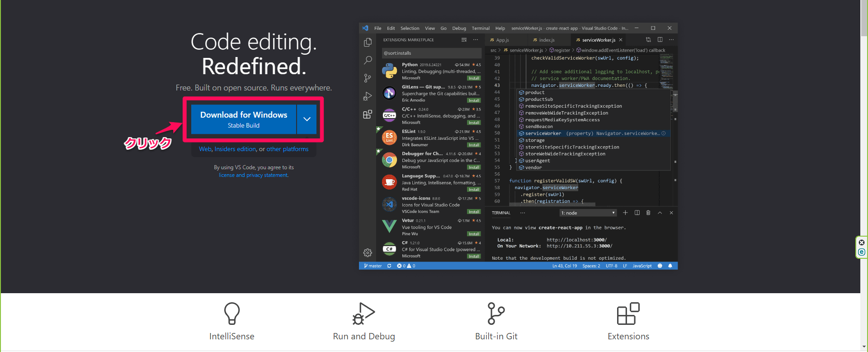
Task: Click the page vertical scrollbar down arrow
Action: (x=864, y=347)
